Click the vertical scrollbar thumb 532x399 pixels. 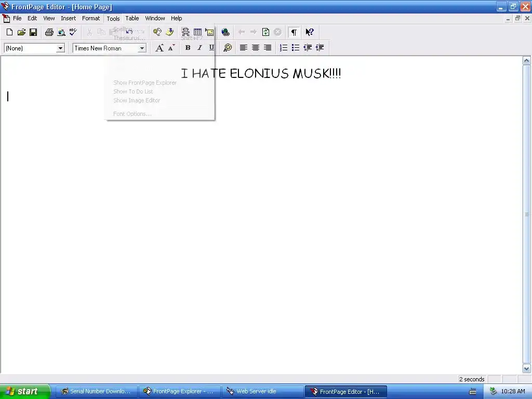coord(527,215)
